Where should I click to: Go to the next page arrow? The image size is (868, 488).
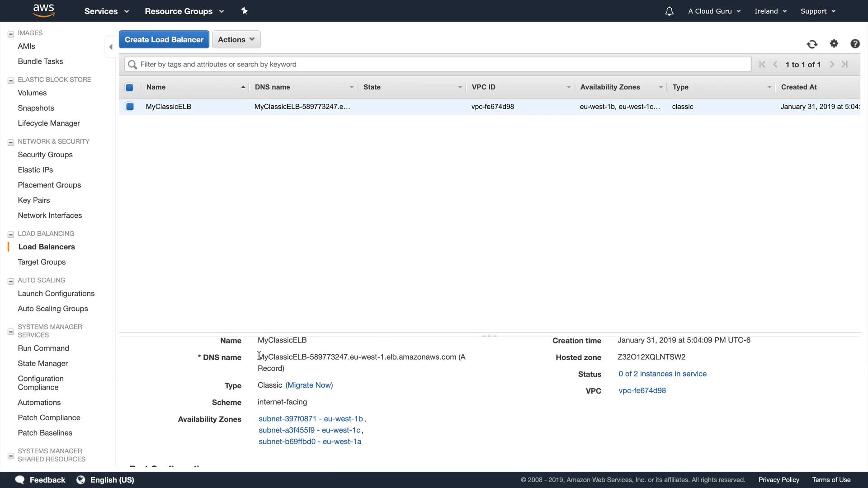click(x=831, y=64)
